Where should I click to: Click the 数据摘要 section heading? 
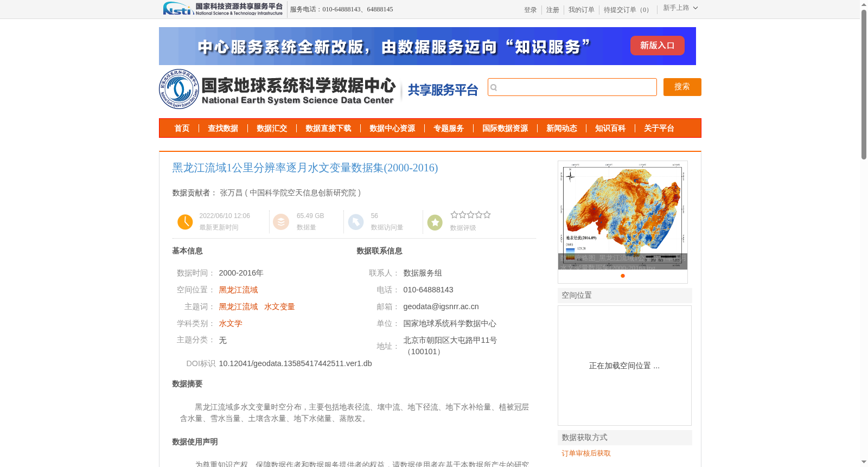point(187,383)
